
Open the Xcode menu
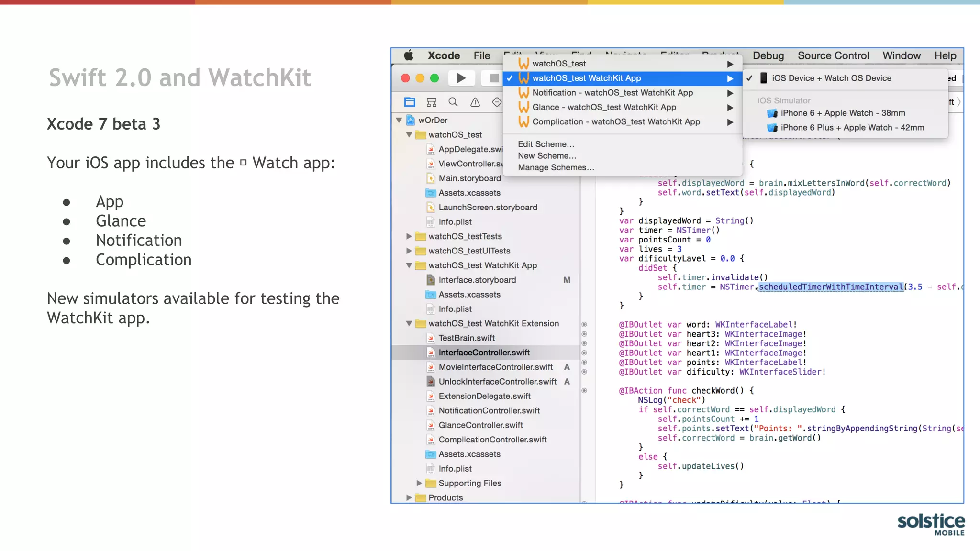[x=444, y=55]
